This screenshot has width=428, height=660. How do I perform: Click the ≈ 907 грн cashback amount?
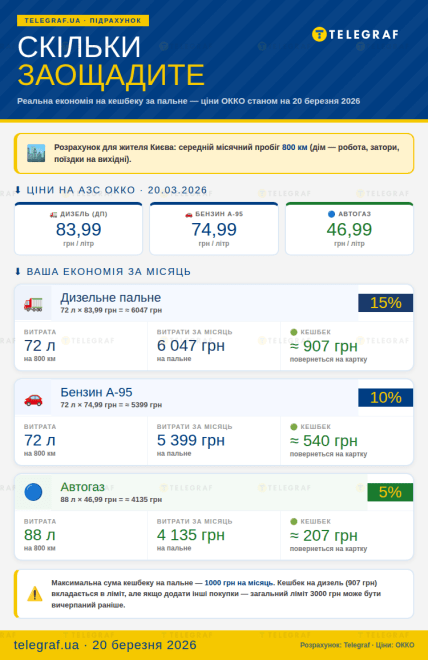point(324,346)
